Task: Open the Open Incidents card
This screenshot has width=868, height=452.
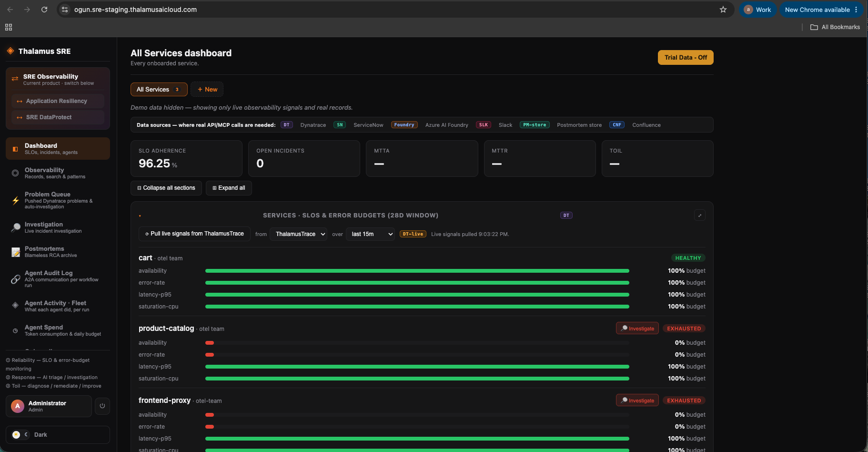Action: 304,159
